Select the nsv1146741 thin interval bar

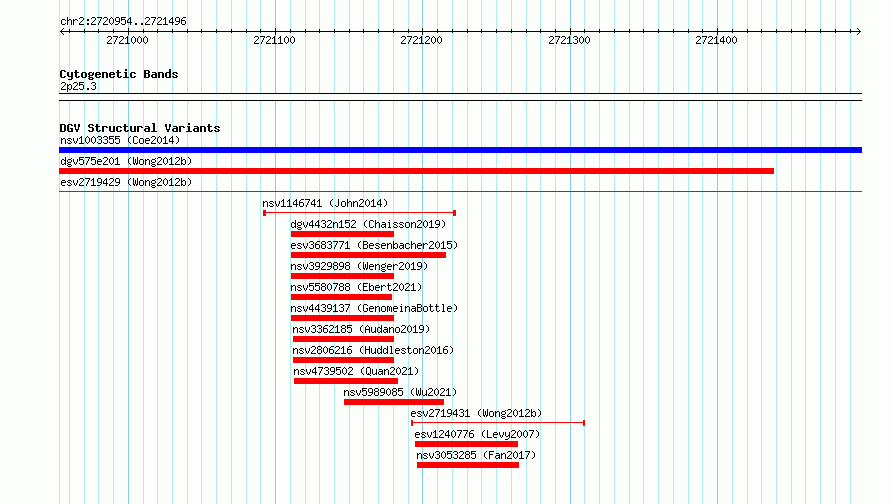[x=359, y=213]
